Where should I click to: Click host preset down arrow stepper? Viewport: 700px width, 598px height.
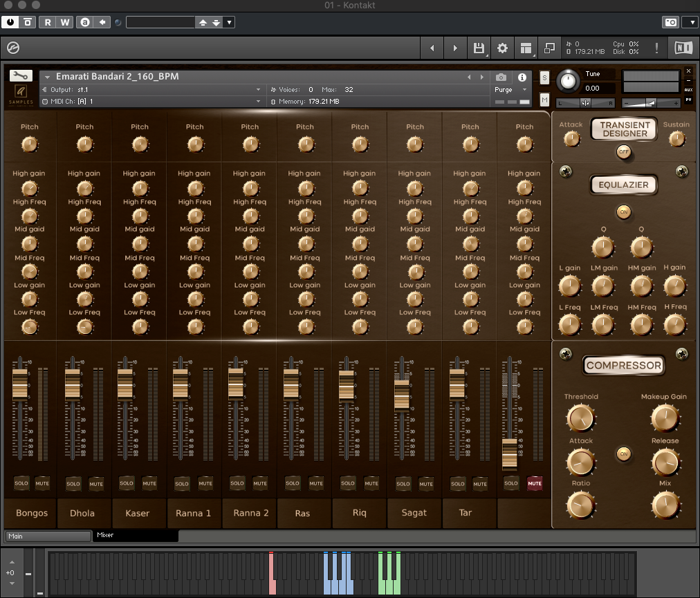[x=216, y=22]
